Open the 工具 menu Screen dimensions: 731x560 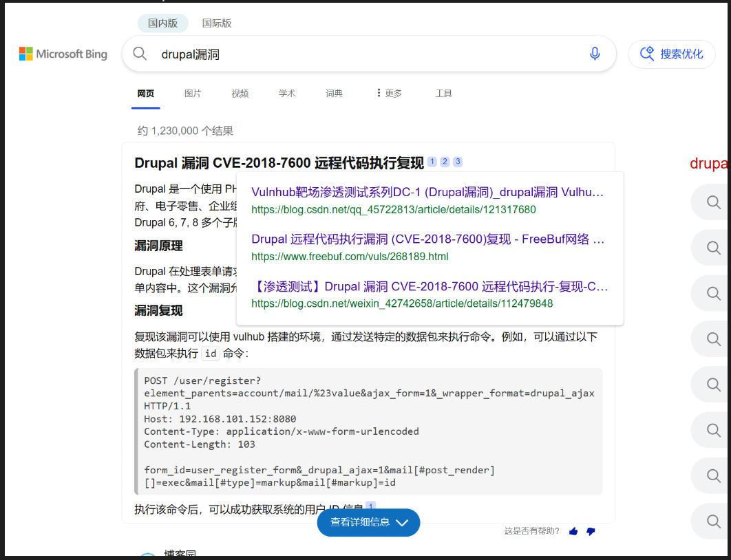pos(443,94)
